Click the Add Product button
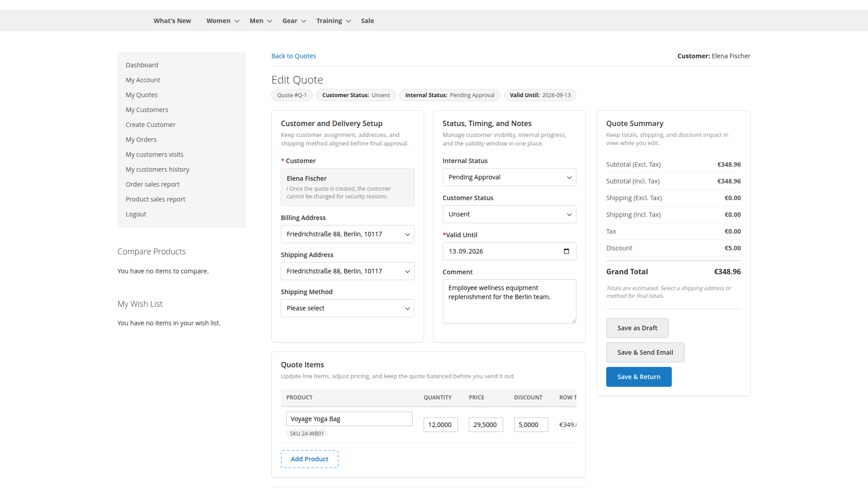868x488 pixels. point(310,459)
